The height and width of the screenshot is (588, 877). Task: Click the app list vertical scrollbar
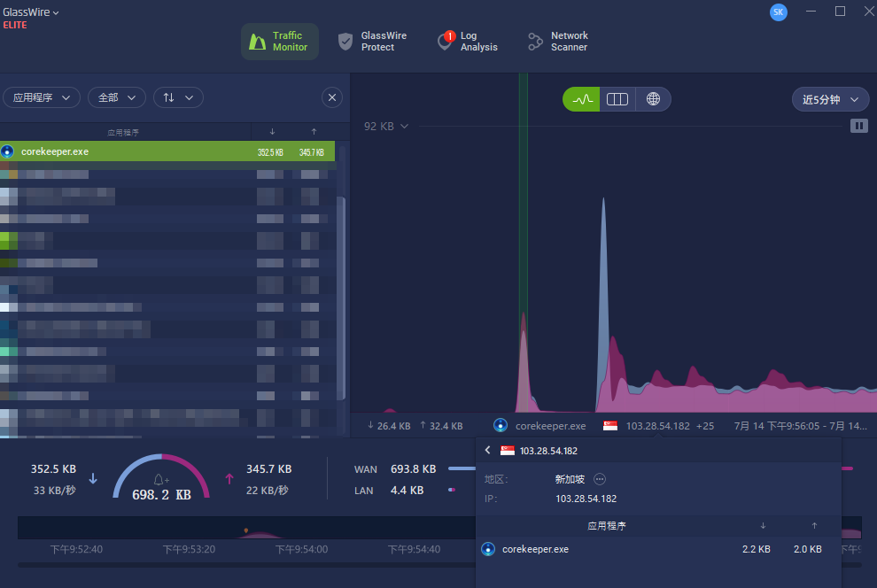(341, 298)
